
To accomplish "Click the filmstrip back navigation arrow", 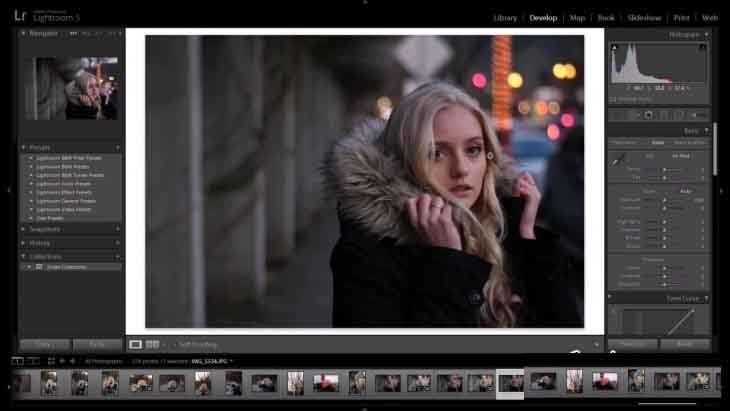I will [61, 361].
